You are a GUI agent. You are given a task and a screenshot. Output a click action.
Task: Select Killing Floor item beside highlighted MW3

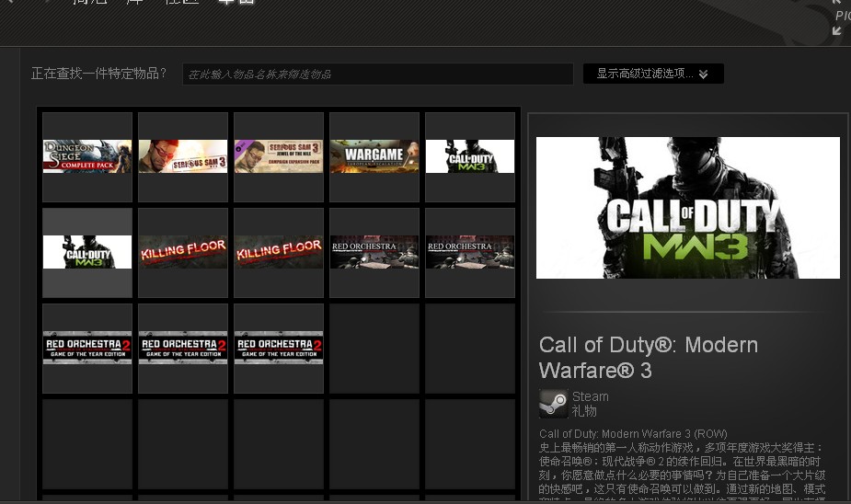(x=183, y=252)
